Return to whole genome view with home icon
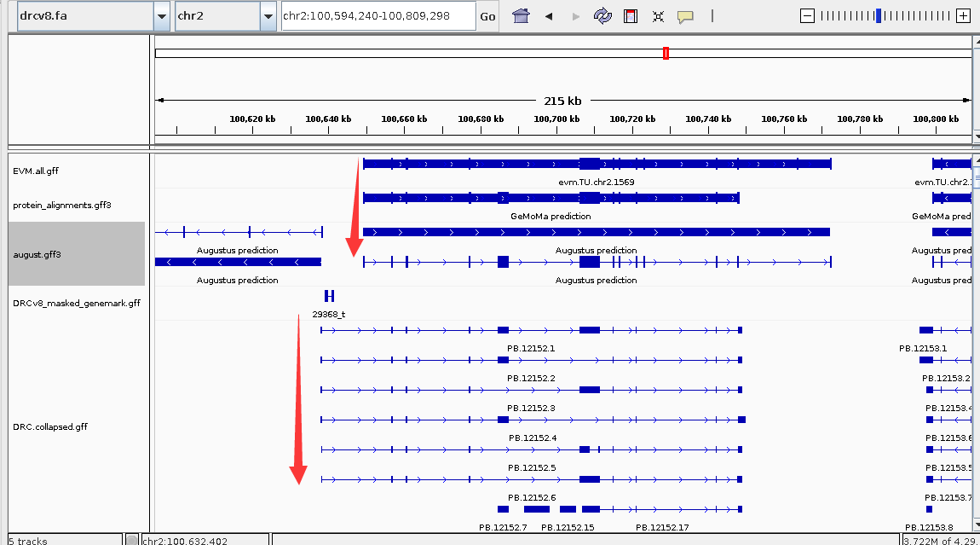The width and height of the screenshot is (980, 545). pyautogui.click(x=521, y=15)
